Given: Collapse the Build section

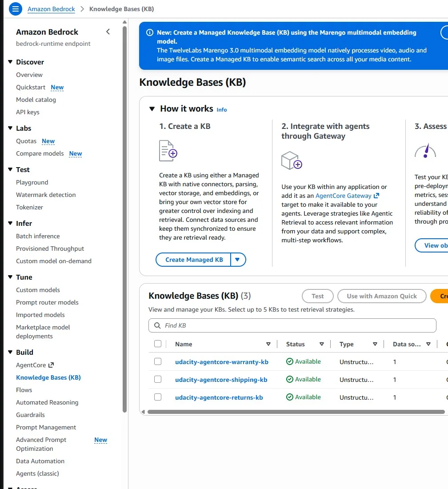Looking at the screenshot, I should (x=10, y=352).
